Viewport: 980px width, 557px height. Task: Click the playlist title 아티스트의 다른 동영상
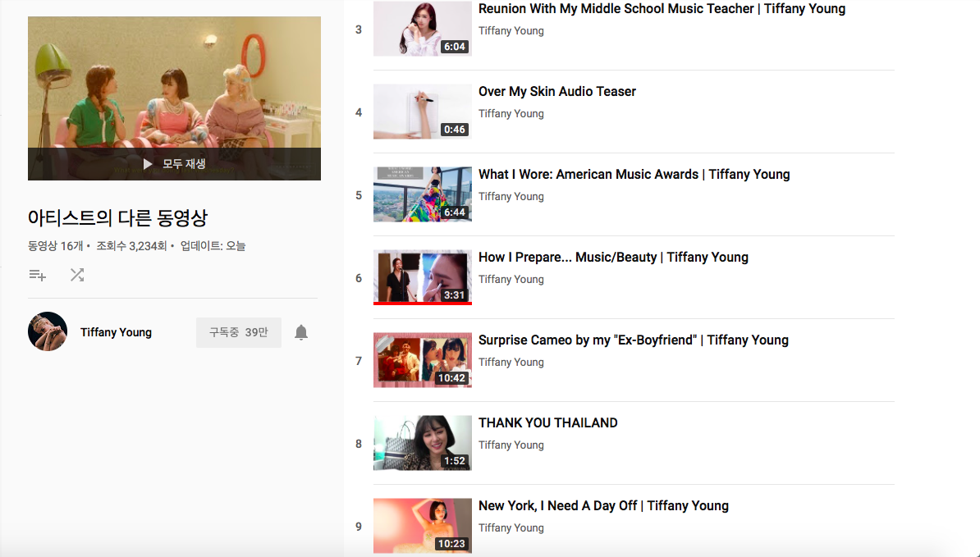point(117,218)
